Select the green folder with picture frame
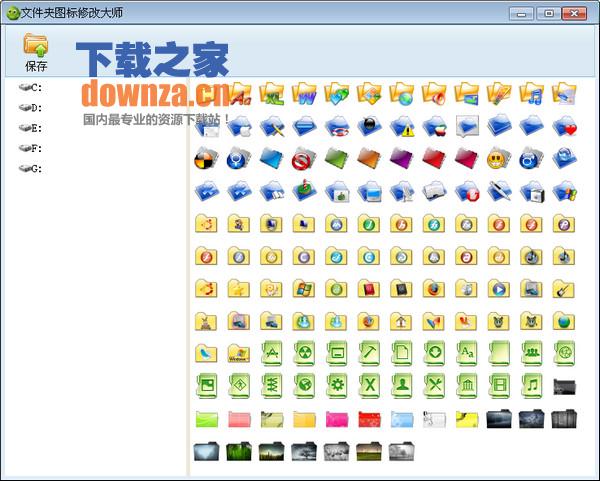Screen dimensions: 600x481 (206, 386)
